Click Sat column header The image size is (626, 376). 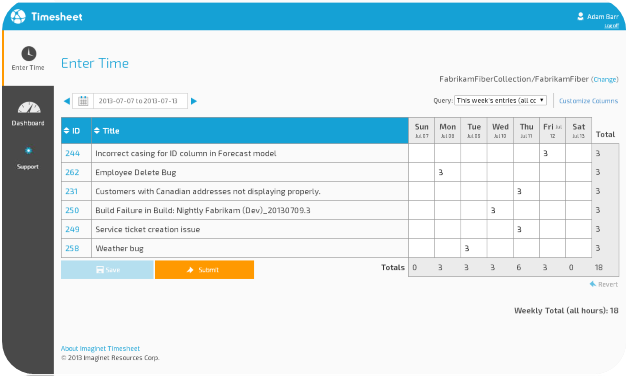coord(578,131)
